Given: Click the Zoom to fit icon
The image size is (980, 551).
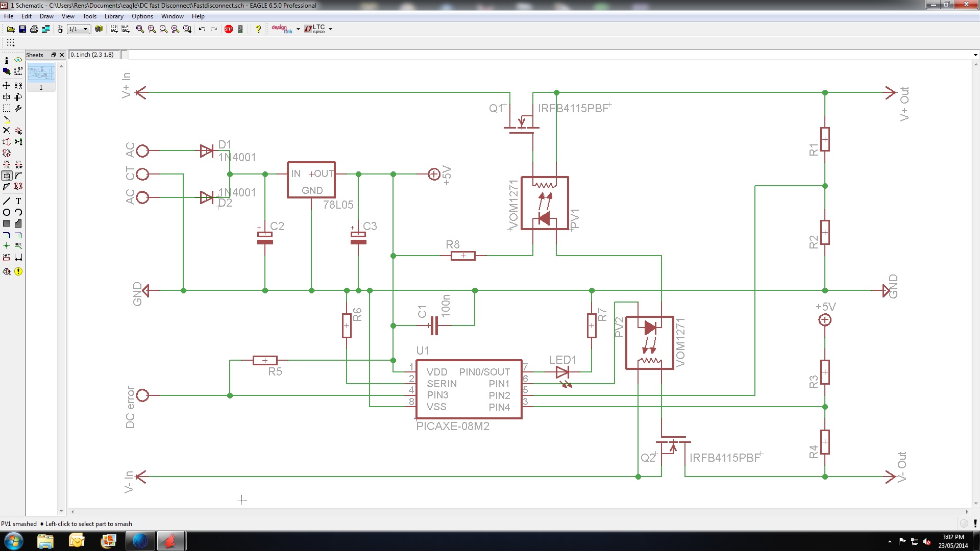Looking at the screenshot, I should click(x=140, y=29).
